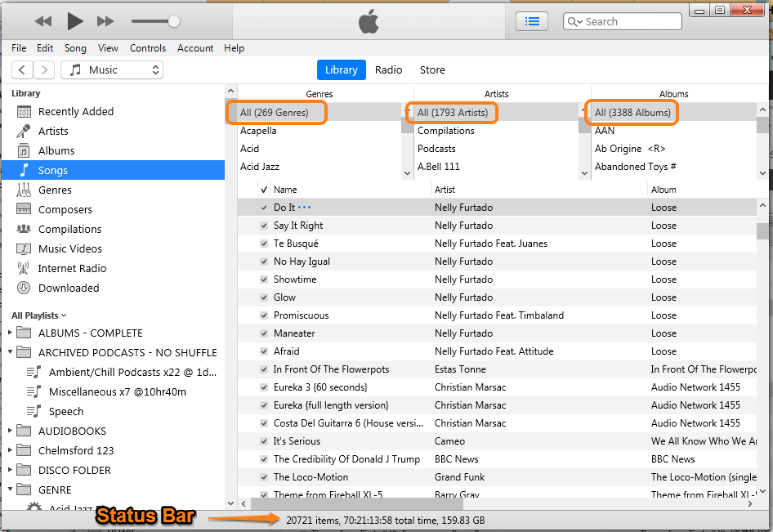Open the View menu
Screen dimensions: 773x532
tap(108, 48)
